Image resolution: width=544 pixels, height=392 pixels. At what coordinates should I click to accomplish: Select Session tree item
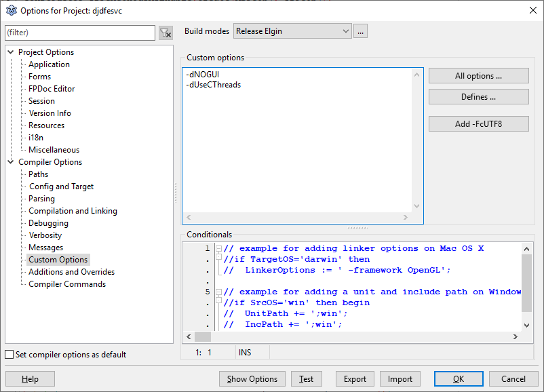click(41, 101)
